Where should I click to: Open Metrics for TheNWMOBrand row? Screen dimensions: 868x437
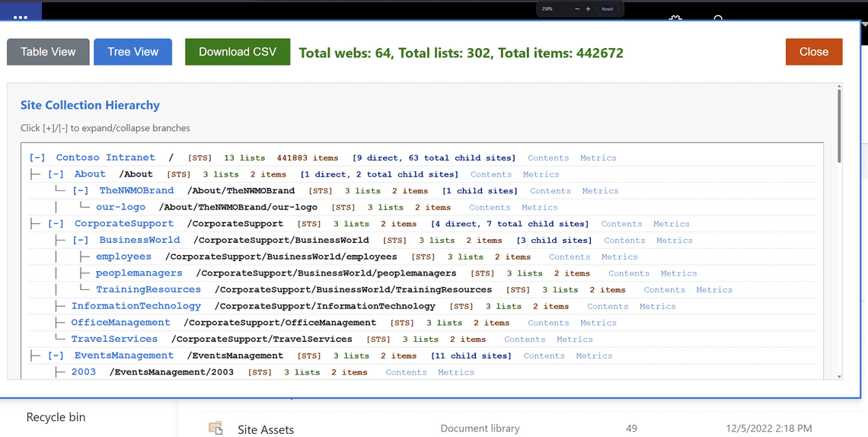point(600,191)
